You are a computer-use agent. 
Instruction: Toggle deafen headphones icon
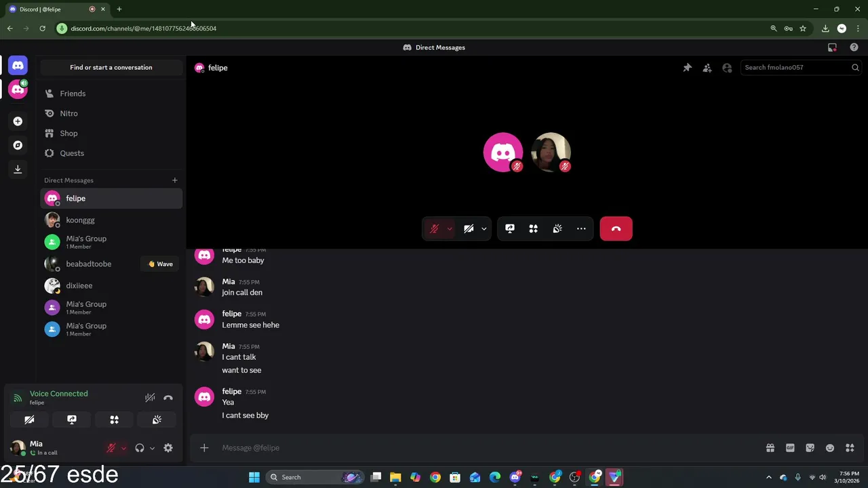tap(140, 448)
